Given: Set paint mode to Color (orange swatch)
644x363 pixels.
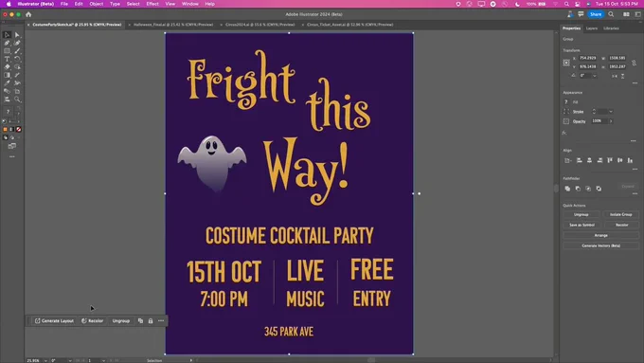Looking at the screenshot, I should click(6, 129).
